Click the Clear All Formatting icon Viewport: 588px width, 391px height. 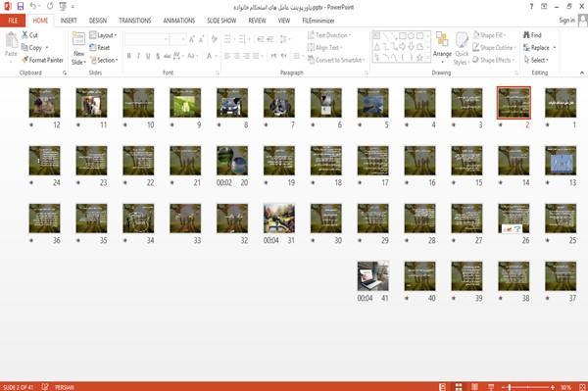click(214, 39)
